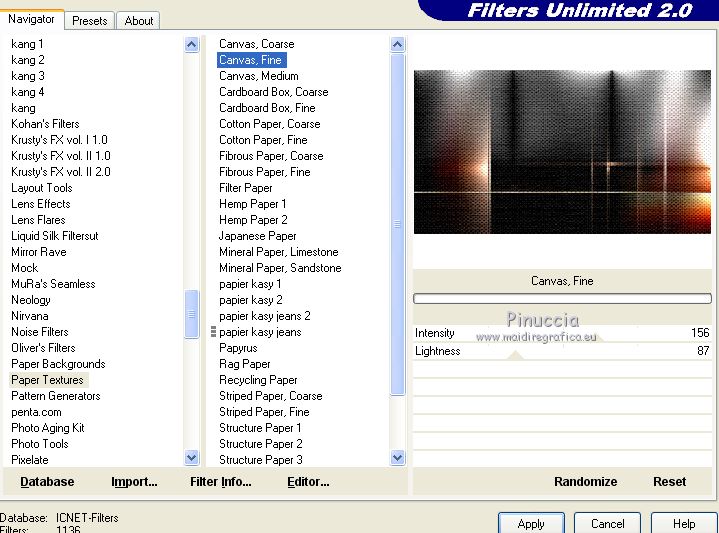This screenshot has width=719, height=533.
Task: Choose Striped Paper, Fine filter
Action: (264, 412)
